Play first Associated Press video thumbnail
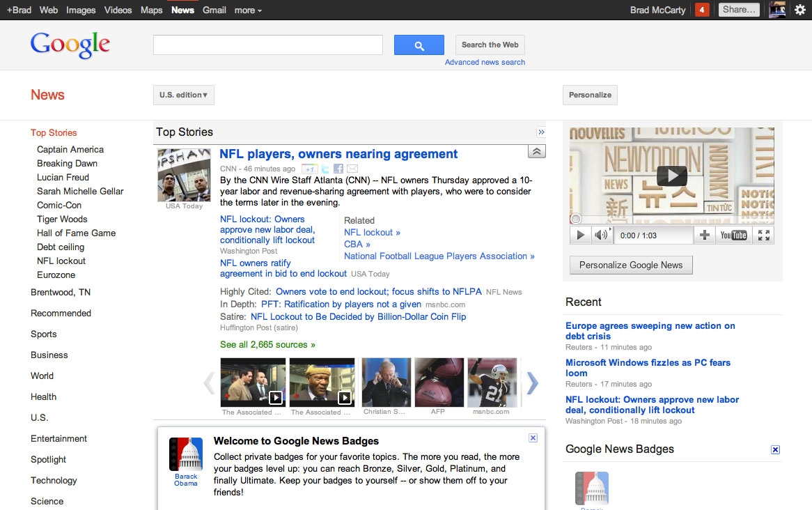Image resolution: width=812 pixels, height=510 pixels. click(x=253, y=382)
